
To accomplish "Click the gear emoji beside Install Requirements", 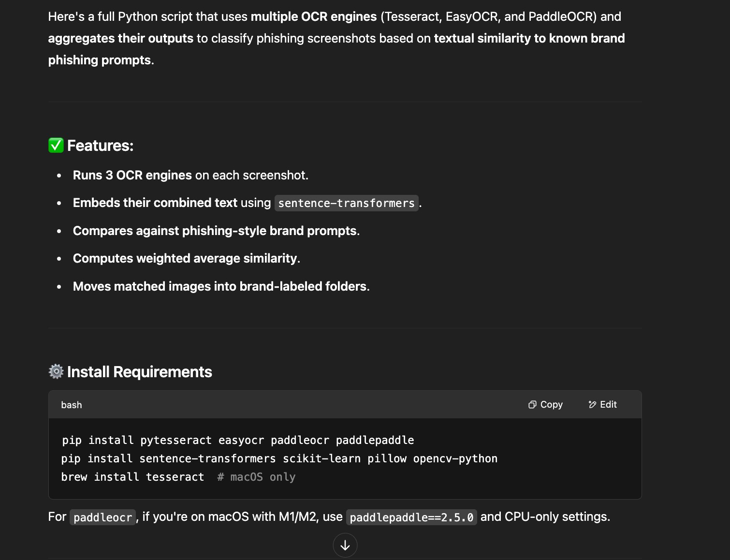I will tap(56, 371).
